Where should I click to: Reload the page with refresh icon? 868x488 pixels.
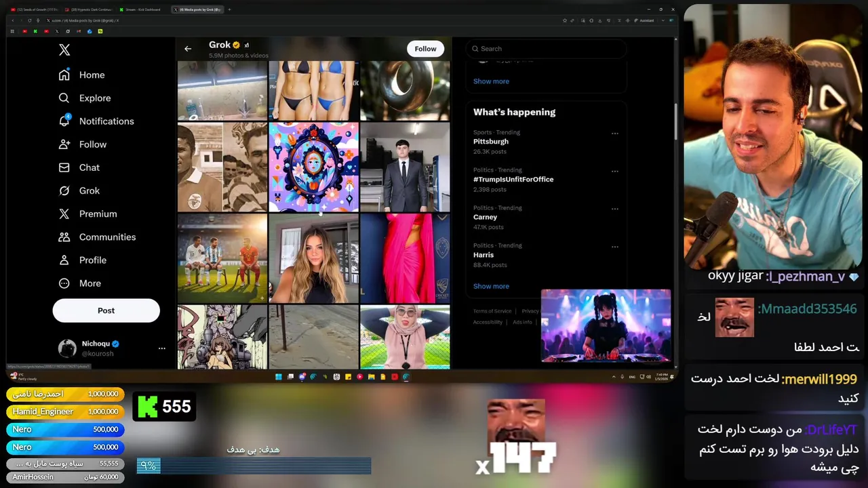30,20
